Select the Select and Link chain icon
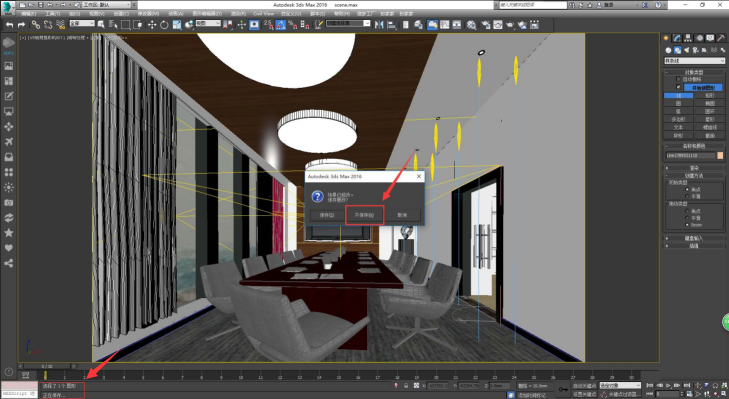This screenshot has width=729, height=399. [36, 25]
